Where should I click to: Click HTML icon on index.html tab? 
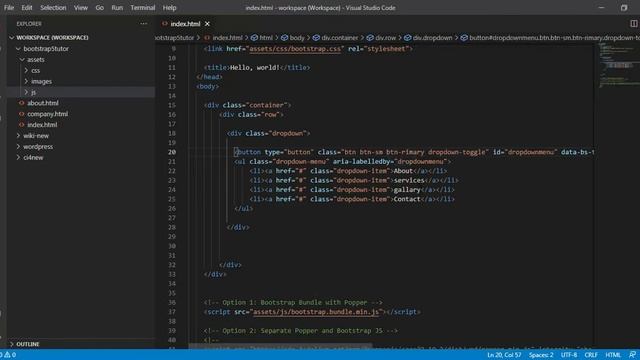point(165,24)
